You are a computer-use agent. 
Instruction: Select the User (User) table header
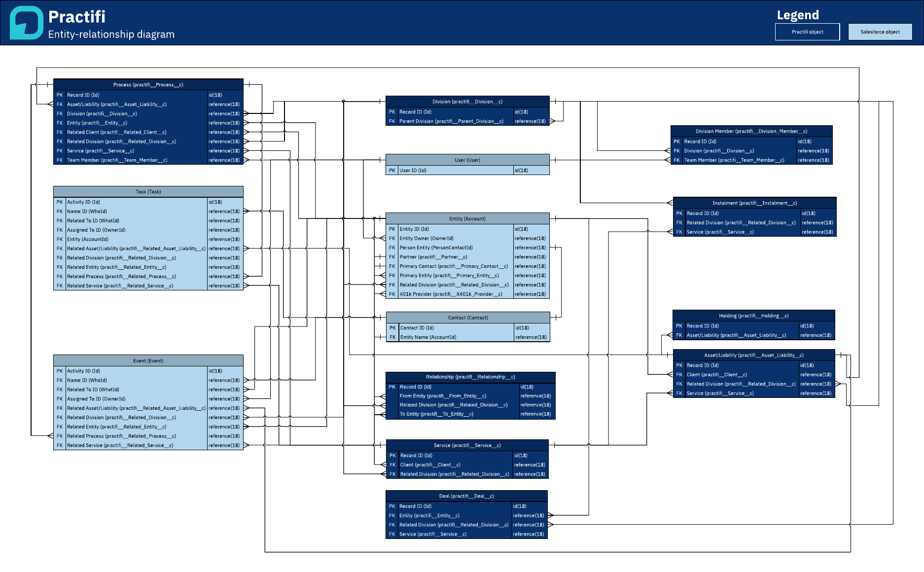[467, 160]
